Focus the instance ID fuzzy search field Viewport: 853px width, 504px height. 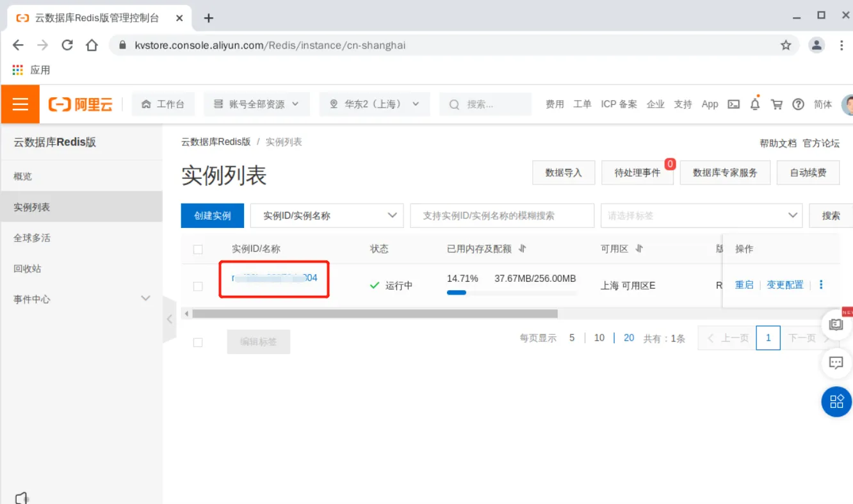[x=502, y=216]
